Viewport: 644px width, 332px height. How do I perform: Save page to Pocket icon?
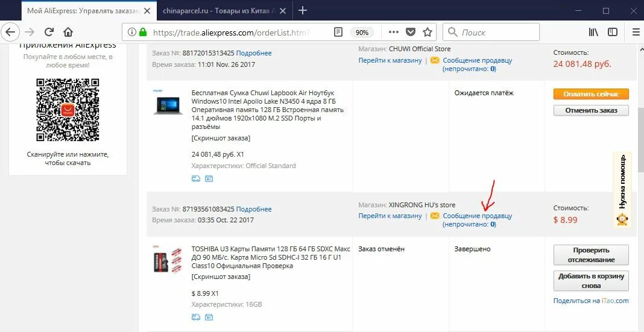click(x=411, y=32)
